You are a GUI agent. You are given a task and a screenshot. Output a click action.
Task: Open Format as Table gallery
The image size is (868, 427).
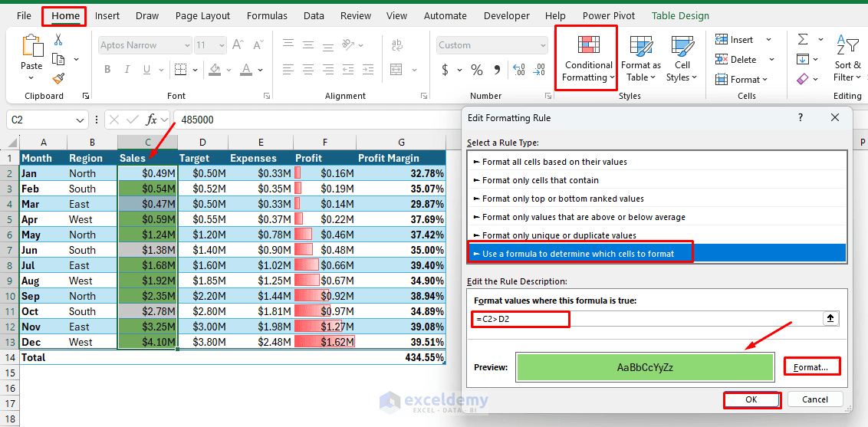pyautogui.click(x=641, y=59)
